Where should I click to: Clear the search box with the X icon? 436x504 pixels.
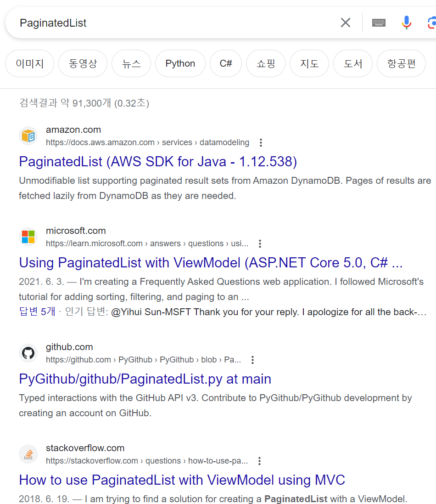coord(346,23)
